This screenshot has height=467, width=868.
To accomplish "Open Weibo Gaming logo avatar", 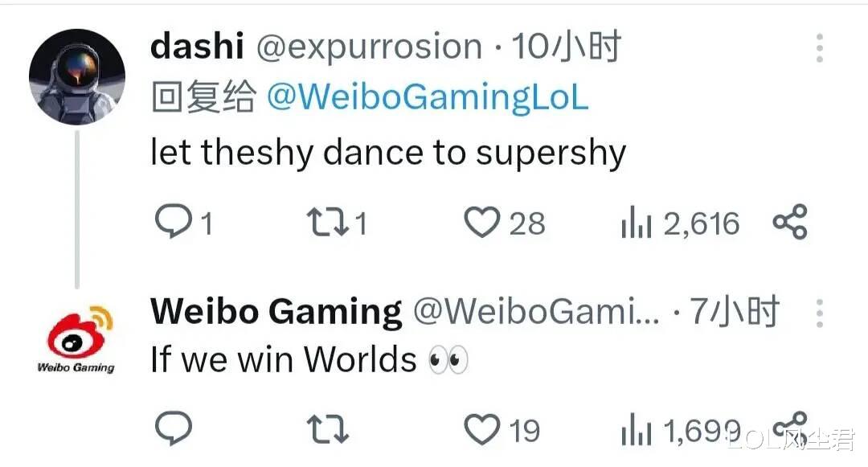I will point(77,338).
